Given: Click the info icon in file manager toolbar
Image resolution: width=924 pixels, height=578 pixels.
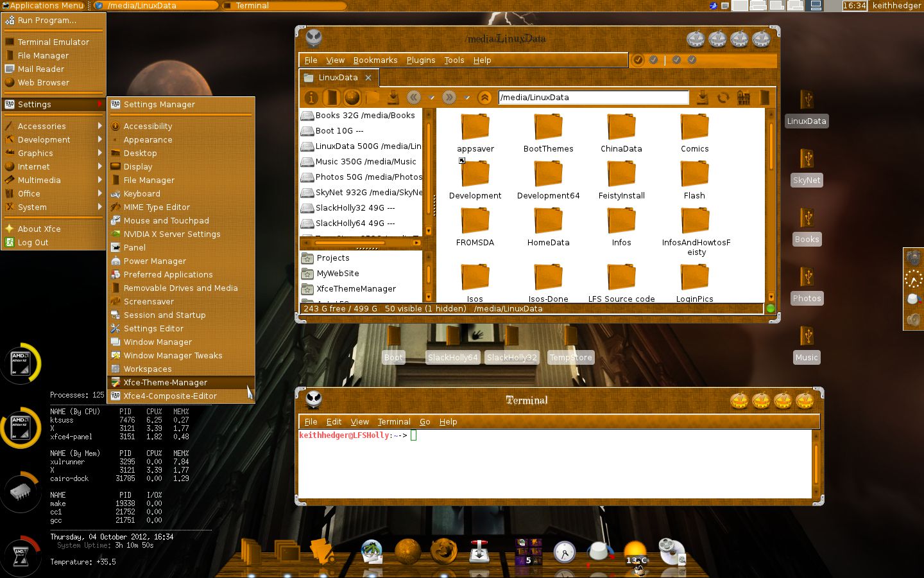Looking at the screenshot, I should click(311, 98).
